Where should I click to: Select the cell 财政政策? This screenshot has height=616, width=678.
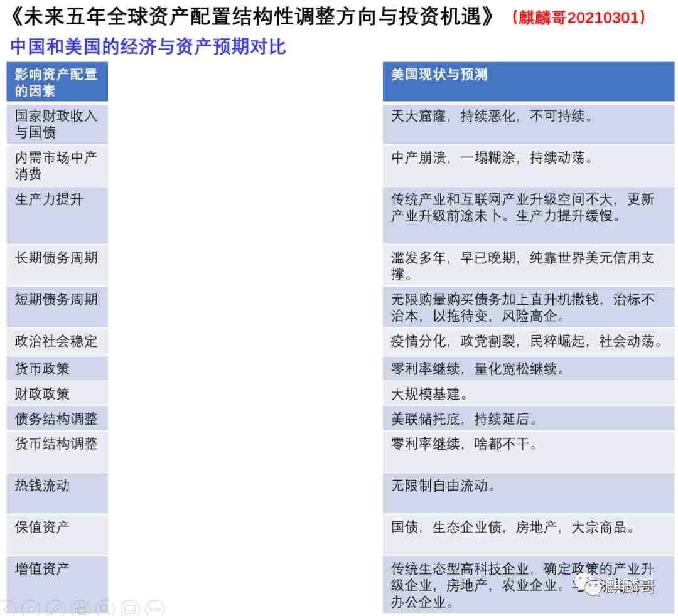57,393
